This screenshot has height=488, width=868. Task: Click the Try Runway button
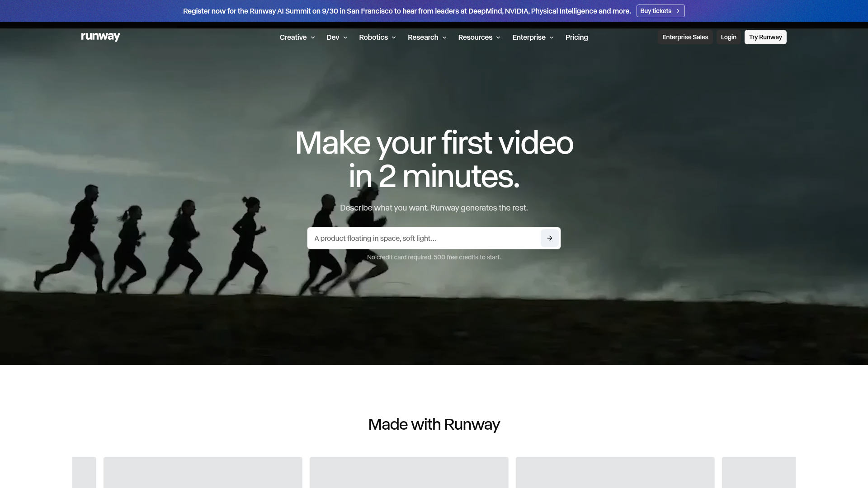click(x=765, y=37)
